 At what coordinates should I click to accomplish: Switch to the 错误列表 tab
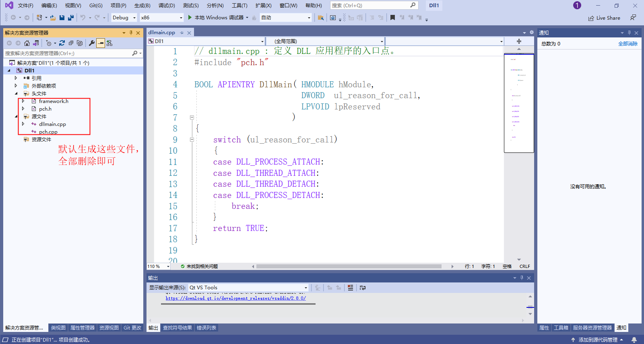click(206, 328)
